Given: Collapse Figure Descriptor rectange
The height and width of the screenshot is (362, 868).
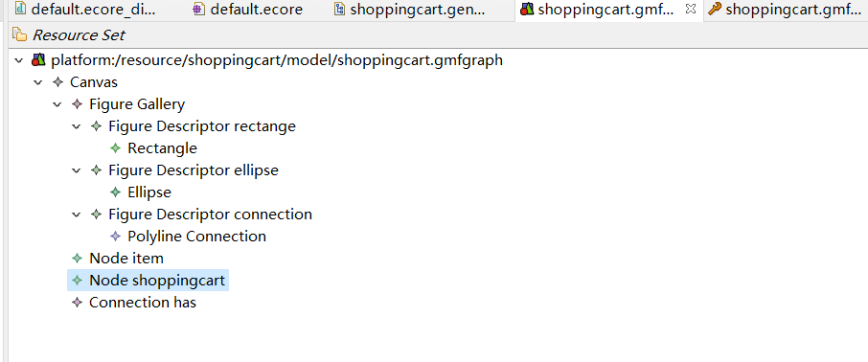Looking at the screenshot, I should pos(77,126).
